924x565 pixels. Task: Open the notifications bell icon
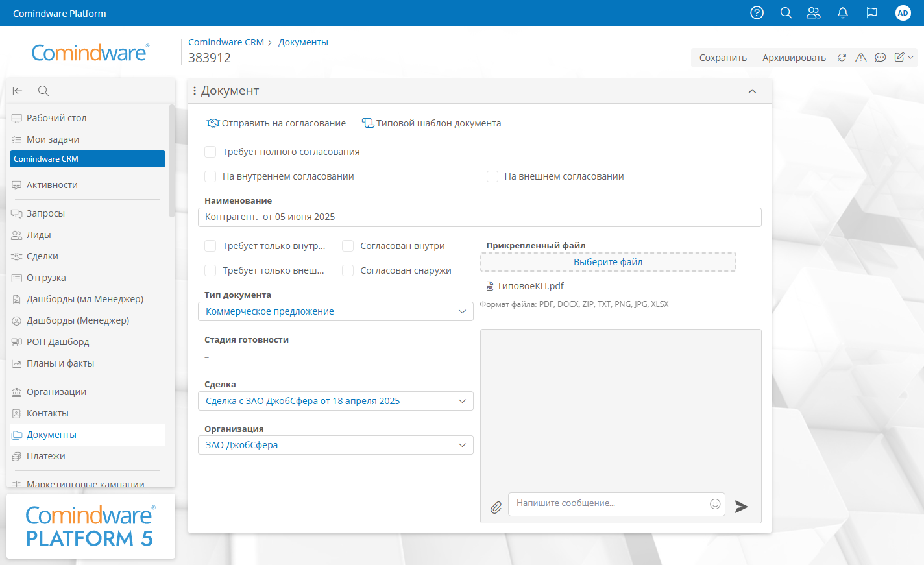point(843,13)
